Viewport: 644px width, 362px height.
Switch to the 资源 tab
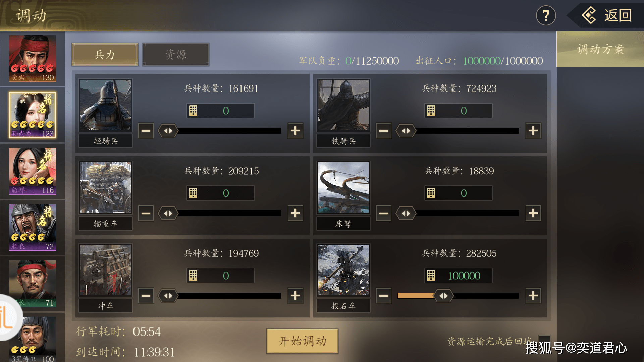(176, 54)
